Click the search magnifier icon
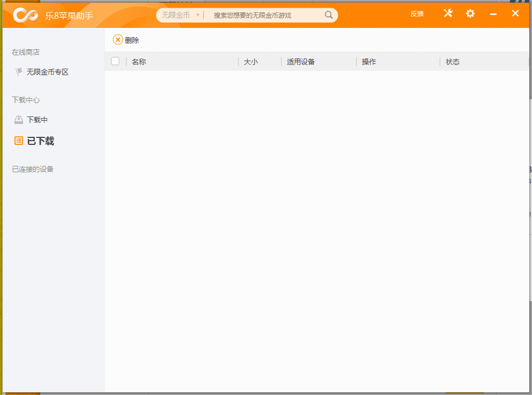Viewport: 532px width, 395px height. [x=328, y=15]
